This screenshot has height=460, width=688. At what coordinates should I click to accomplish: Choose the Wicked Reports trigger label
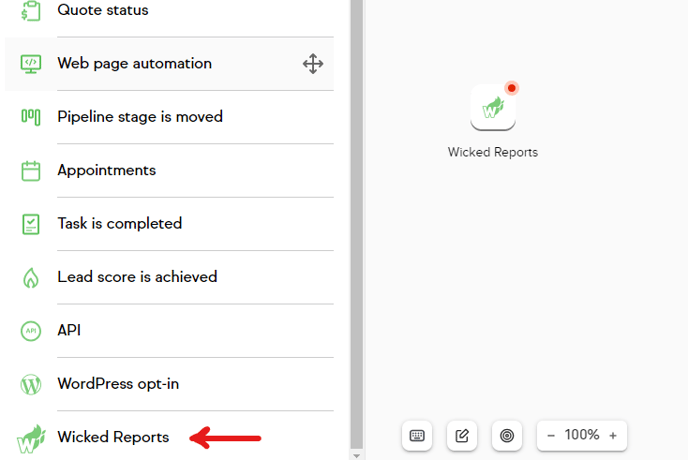(x=113, y=437)
